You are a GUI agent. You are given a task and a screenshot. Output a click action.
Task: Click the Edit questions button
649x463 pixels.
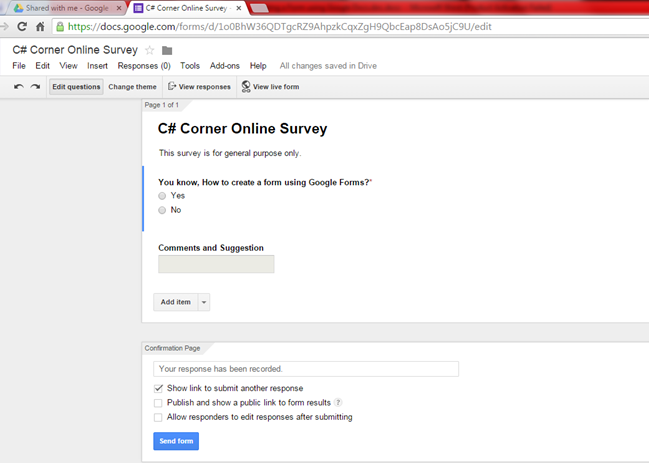pos(76,87)
